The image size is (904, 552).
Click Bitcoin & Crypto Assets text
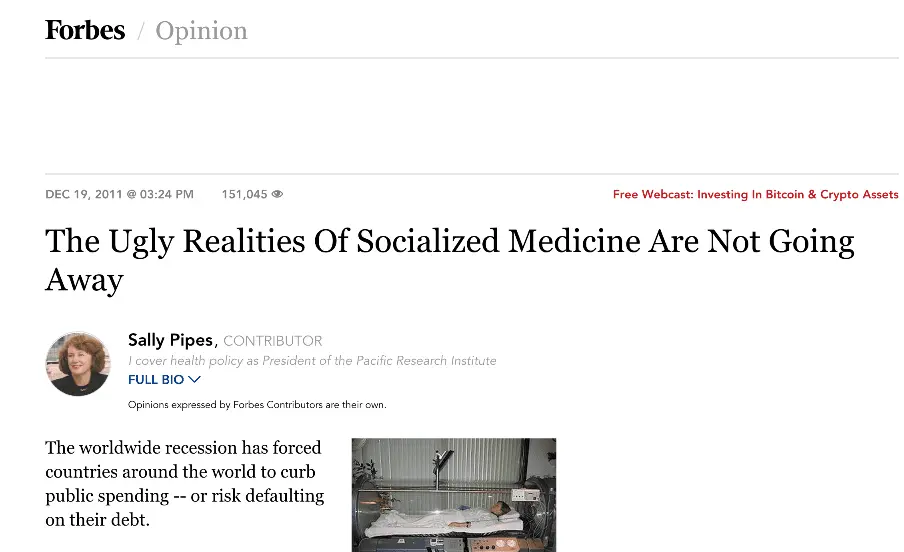tap(832, 194)
